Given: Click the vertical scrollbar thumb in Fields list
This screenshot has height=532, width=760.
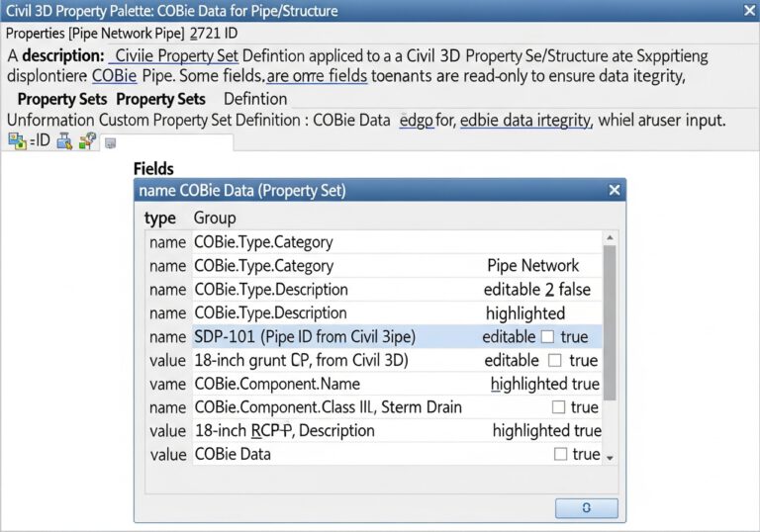Looking at the screenshot, I should tap(610, 322).
